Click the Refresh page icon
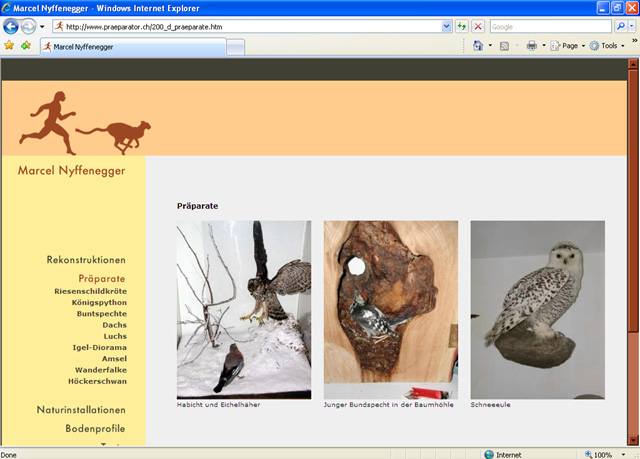 pyautogui.click(x=462, y=26)
